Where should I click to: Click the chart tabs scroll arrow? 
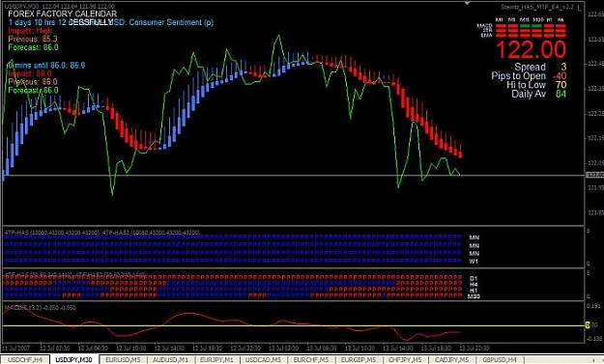(592, 360)
